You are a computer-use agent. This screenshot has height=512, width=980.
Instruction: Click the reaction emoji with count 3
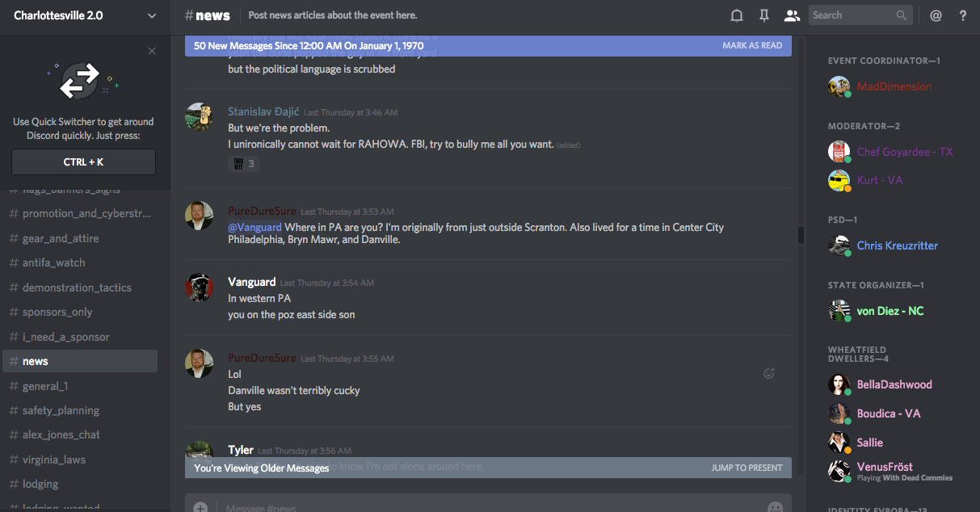243,164
